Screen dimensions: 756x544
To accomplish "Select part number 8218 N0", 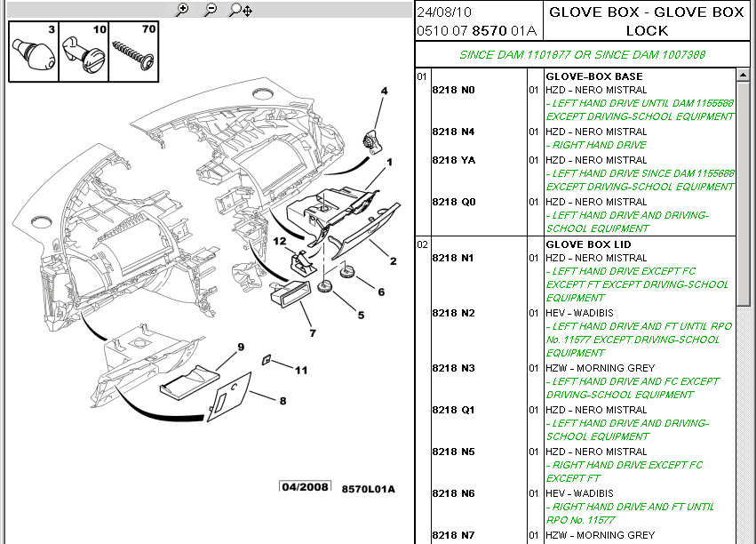I will coord(453,90).
